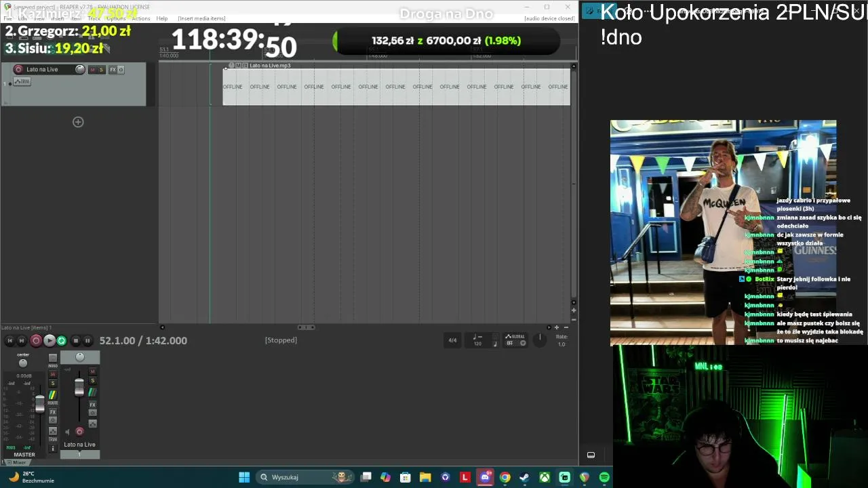Mute master track in mixer
Screen dimensions: 868x488
click(x=53, y=375)
